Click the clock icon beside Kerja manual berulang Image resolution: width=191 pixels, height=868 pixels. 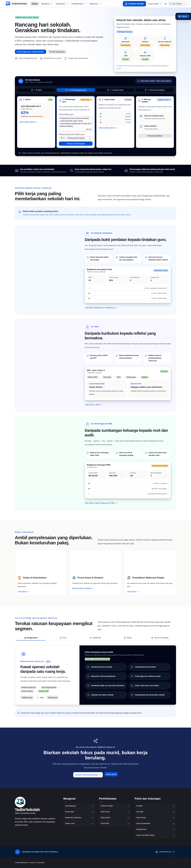[x=71, y=170]
